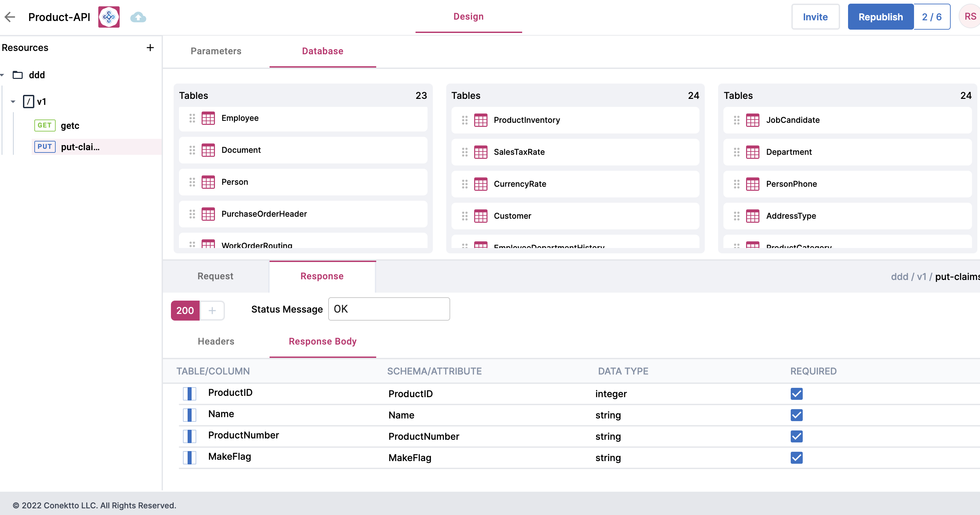Click the Conektto logo icon
Viewport: 980px width, 515px height.
tap(109, 17)
